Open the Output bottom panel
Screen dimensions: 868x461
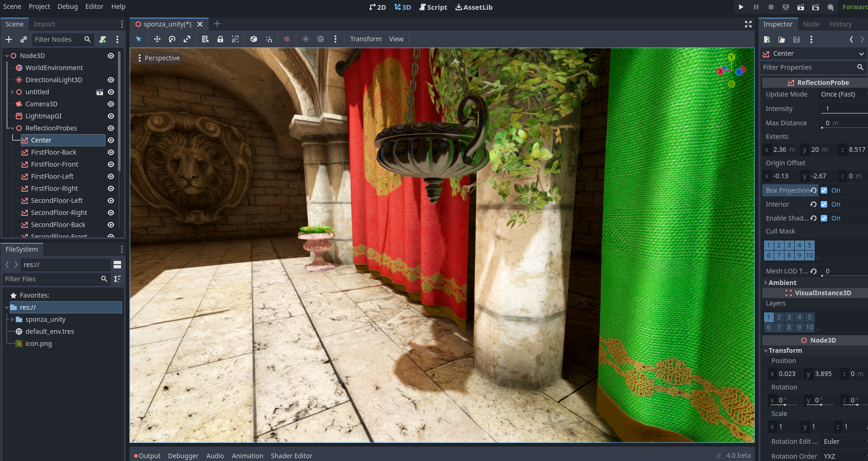[x=147, y=456]
